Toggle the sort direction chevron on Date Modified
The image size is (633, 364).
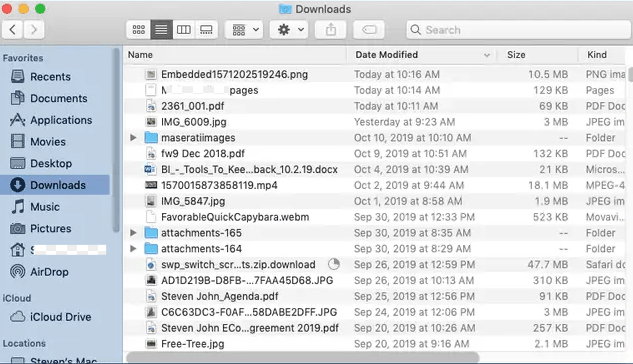[487, 55]
